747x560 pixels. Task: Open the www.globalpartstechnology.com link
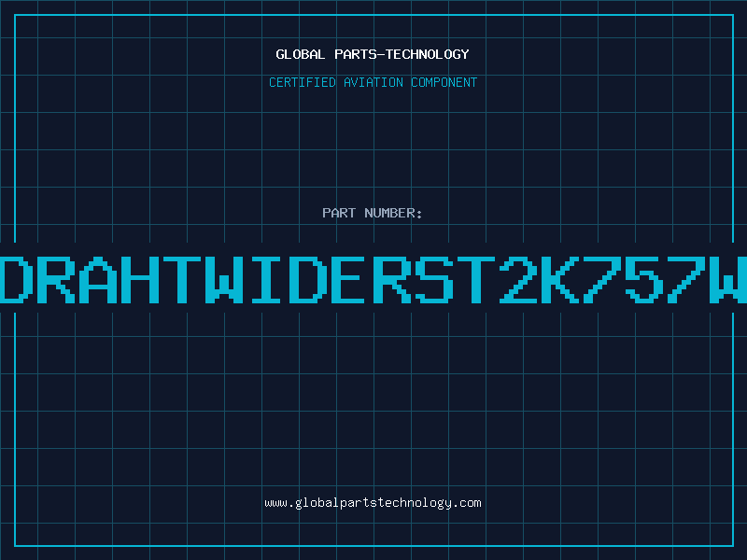pyautogui.click(x=373, y=503)
